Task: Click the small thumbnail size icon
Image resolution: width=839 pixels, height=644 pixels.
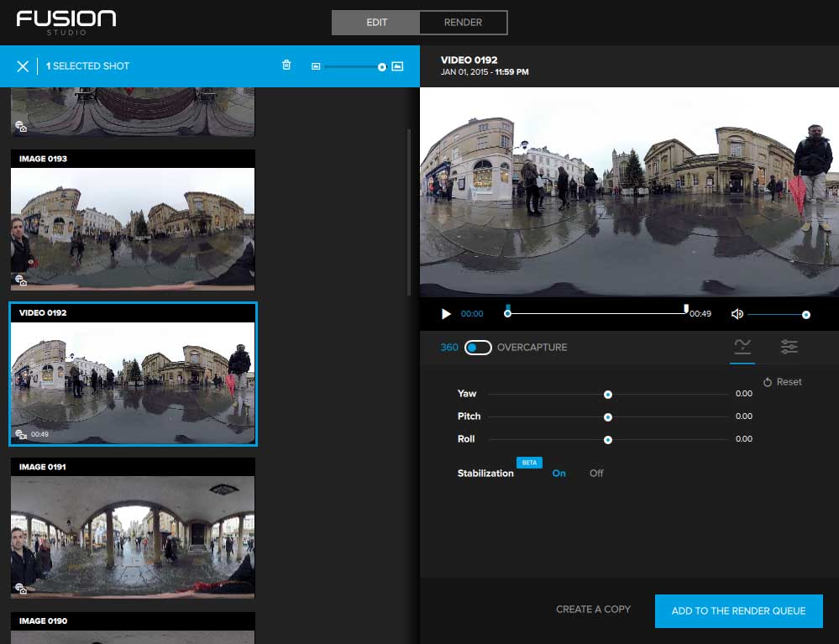Action: coord(316,66)
